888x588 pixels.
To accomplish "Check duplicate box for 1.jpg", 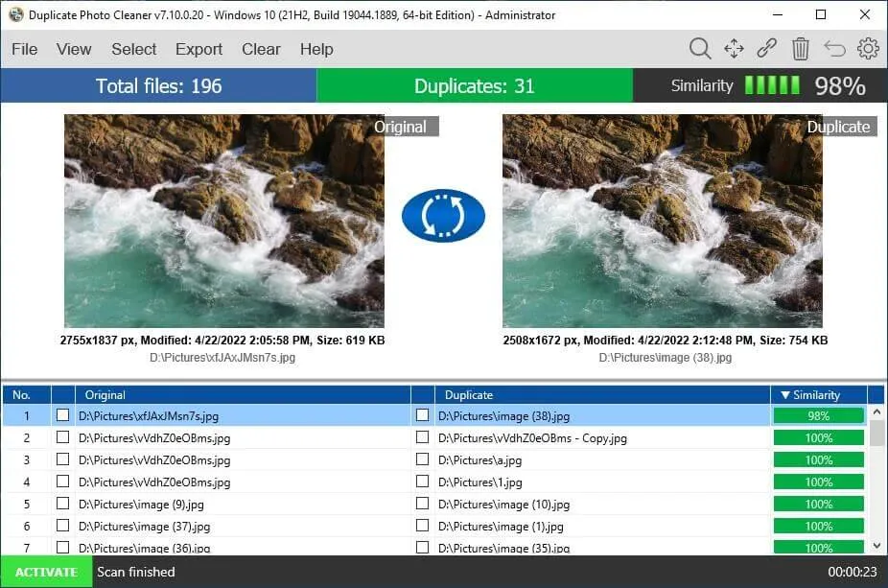I will (423, 482).
